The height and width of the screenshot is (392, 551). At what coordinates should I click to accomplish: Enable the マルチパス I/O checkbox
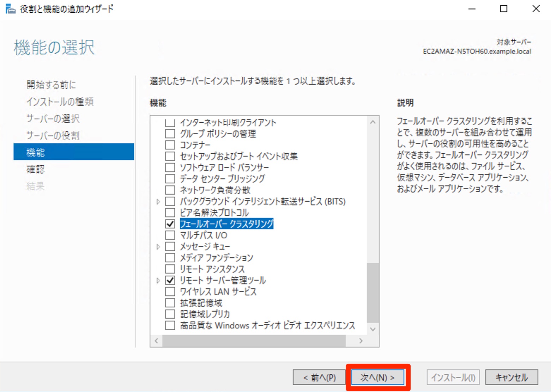coord(170,235)
